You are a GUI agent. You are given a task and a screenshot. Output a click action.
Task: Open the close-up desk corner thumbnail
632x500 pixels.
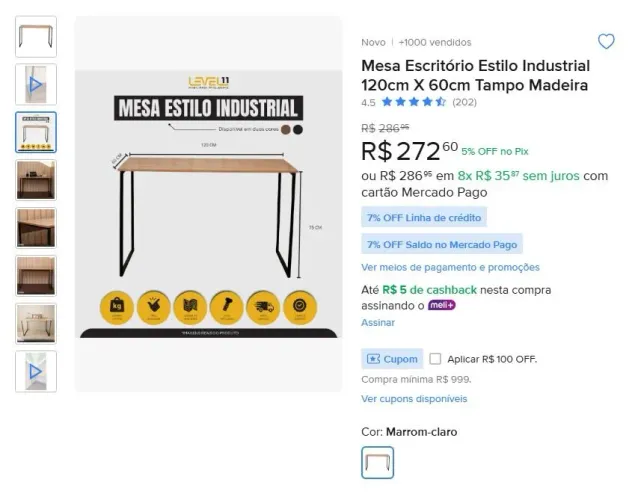36,228
